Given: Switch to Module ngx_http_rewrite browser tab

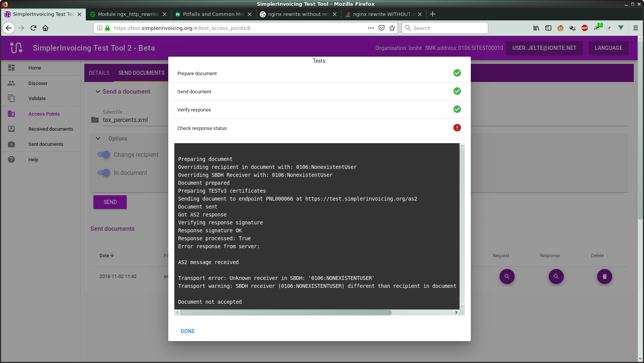Looking at the screenshot, I should pyautogui.click(x=128, y=14).
